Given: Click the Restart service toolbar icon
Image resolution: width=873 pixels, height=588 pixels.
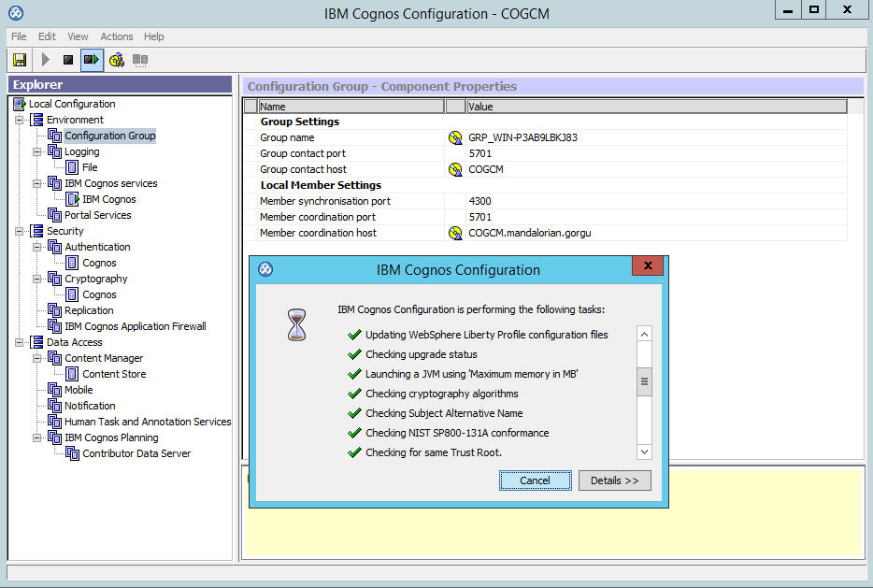Looking at the screenshot, I should pyautogui.click(x=92, y=60).
